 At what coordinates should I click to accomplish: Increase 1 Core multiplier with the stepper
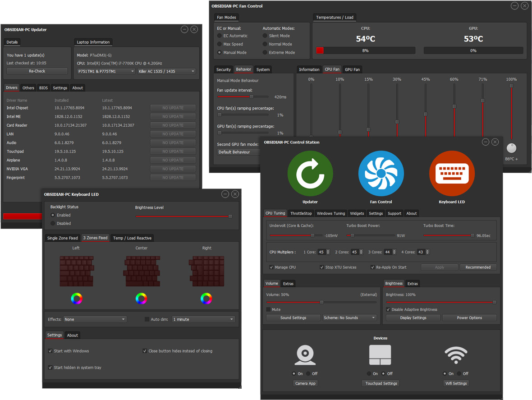[x=328, y=250]
